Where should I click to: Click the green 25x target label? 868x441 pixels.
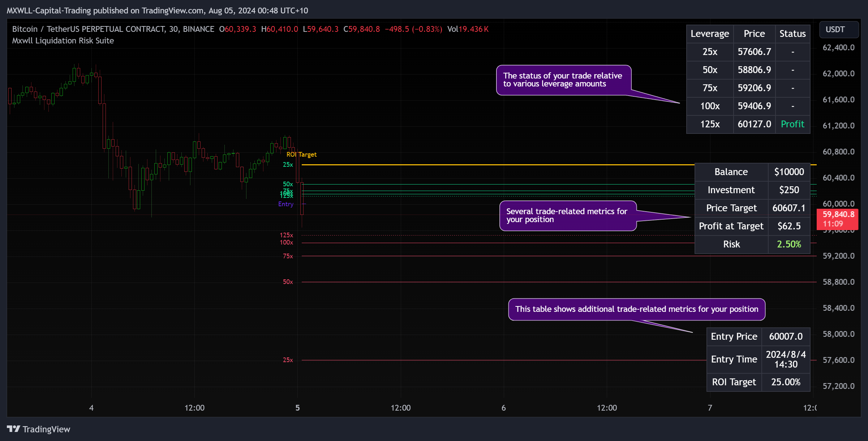(x=288, y=165)
